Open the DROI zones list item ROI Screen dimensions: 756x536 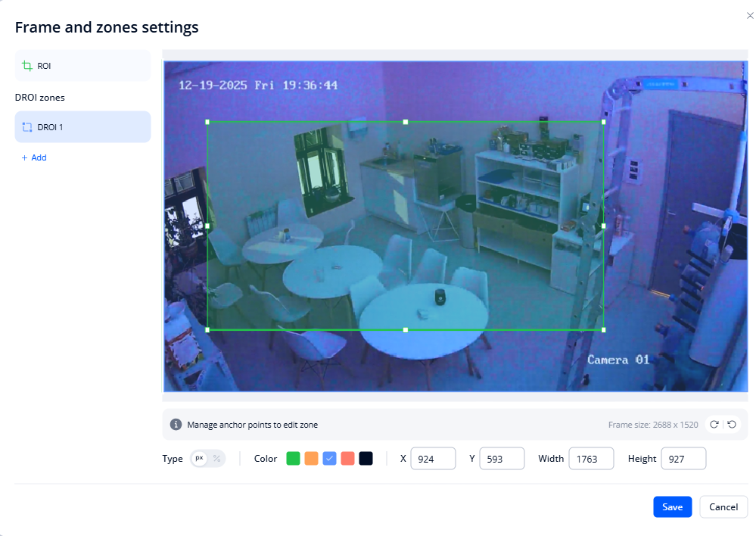click(x=82, y=66)
